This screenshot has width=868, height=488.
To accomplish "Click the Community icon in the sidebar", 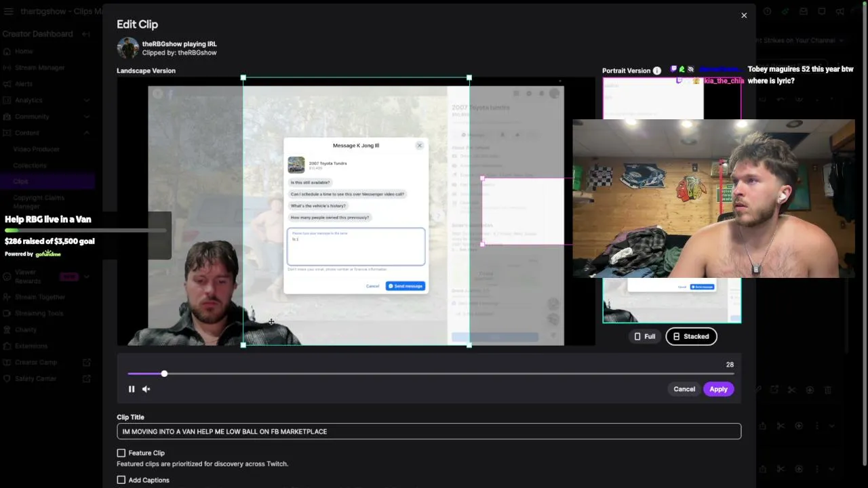I will pyautogui.click(x=6, y=117).
